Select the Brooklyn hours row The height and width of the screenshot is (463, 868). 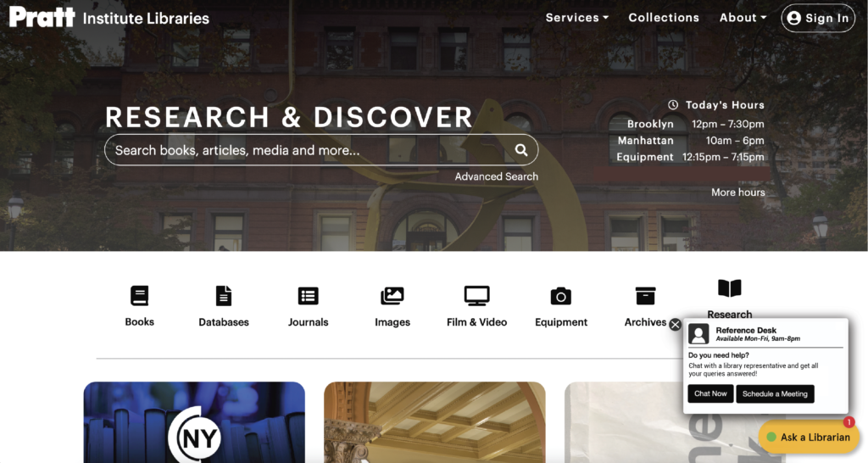(695, 124)
